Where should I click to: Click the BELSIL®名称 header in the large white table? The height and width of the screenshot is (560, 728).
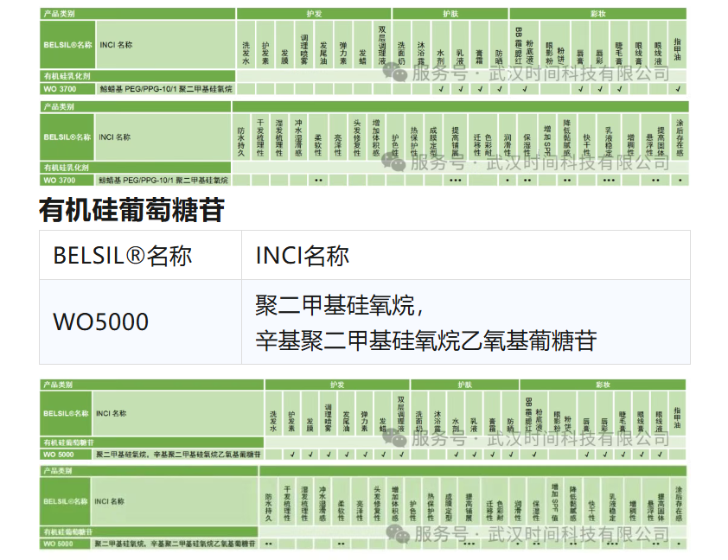point(122,256)
